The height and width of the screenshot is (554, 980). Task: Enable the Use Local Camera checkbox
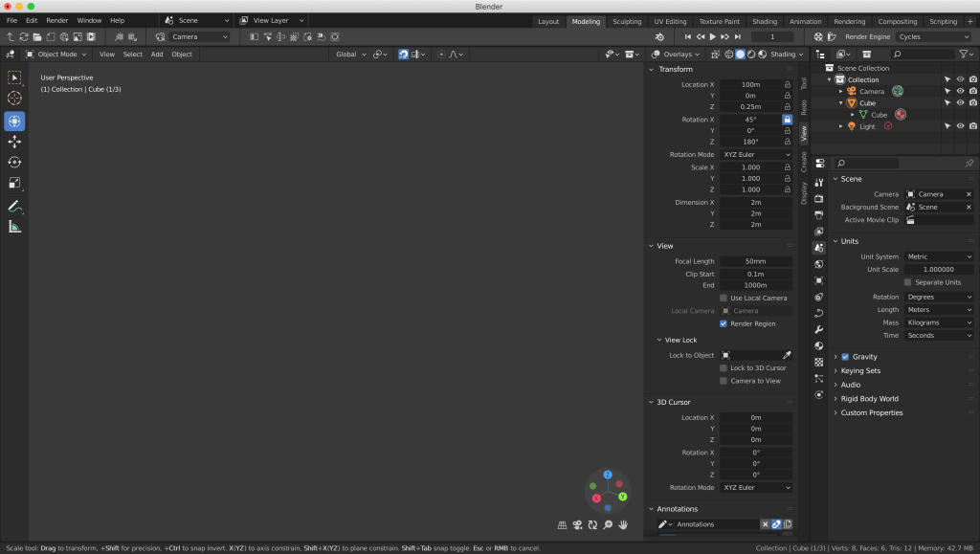pyautogui.click(x=724, y=298)
